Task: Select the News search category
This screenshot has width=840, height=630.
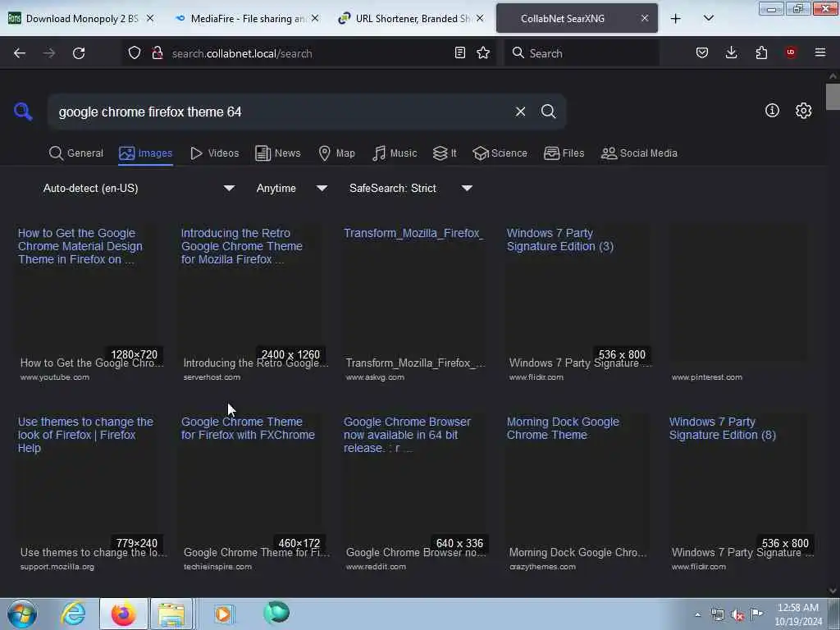Action: pyautogui.click(x=278, y=153)
